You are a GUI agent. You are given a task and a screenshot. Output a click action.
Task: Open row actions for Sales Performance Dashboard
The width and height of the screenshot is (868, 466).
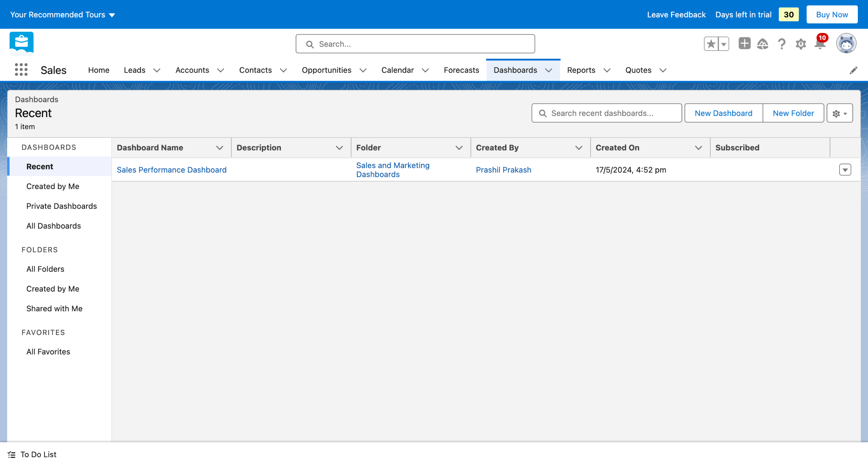(845, 170)
